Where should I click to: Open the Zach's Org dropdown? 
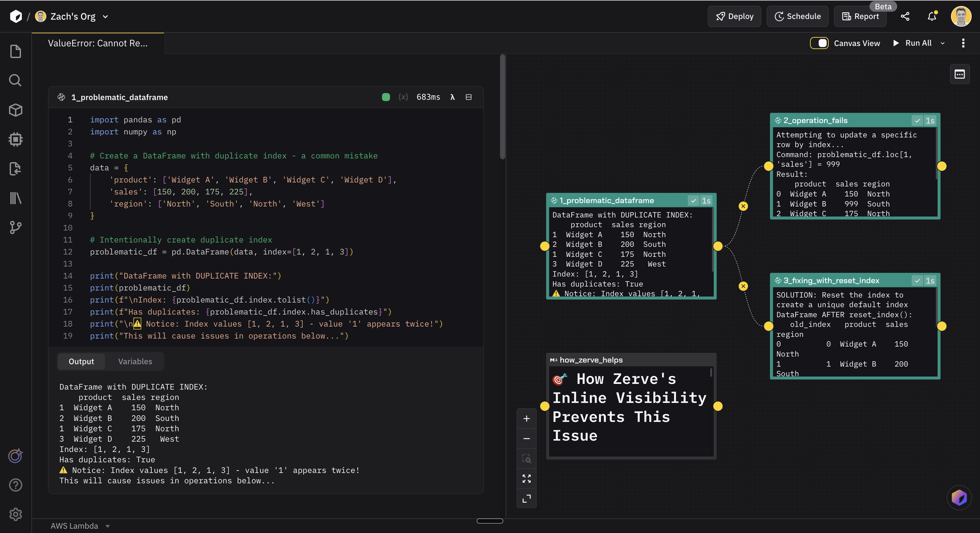(x=106, y=16)
